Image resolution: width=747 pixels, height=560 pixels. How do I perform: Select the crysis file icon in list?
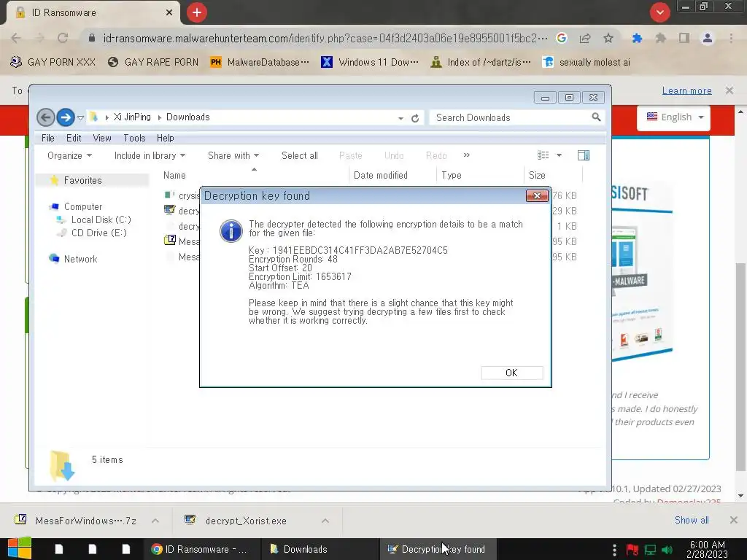[169, 195]
